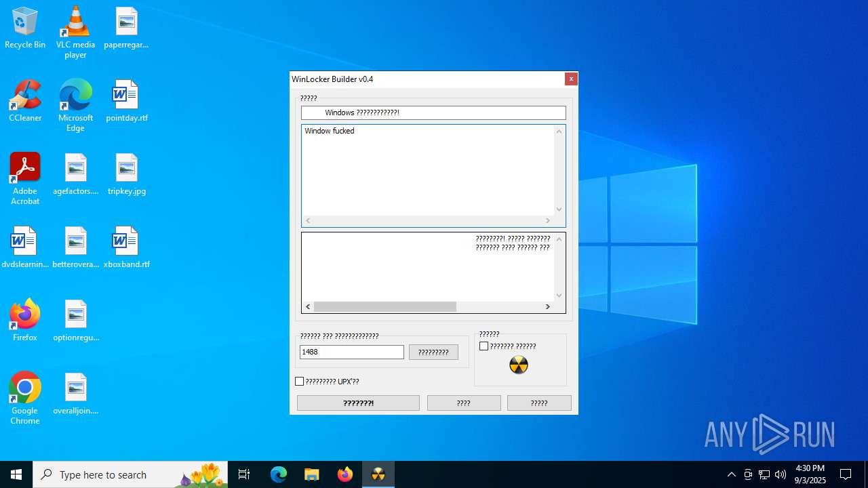The height and width of the screenshot is (488, 868).
Task: Select pointday.rtf document
Action: 126,101
